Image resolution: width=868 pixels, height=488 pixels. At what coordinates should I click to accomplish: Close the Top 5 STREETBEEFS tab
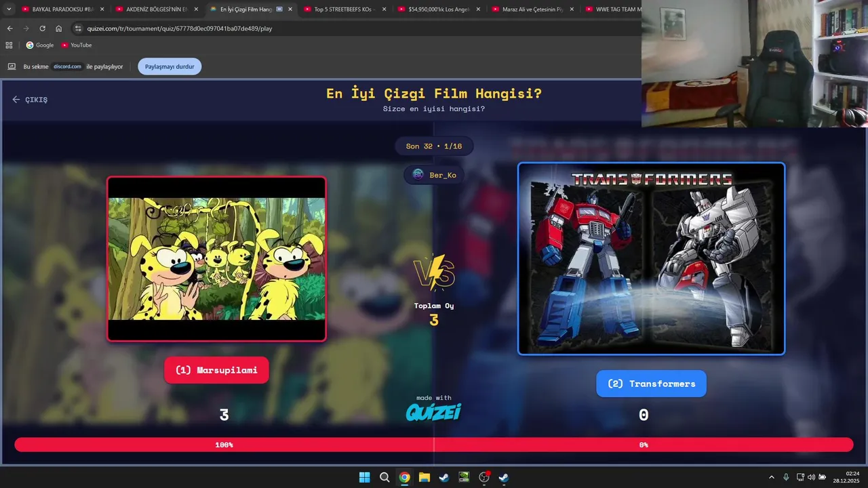[384, 9]
